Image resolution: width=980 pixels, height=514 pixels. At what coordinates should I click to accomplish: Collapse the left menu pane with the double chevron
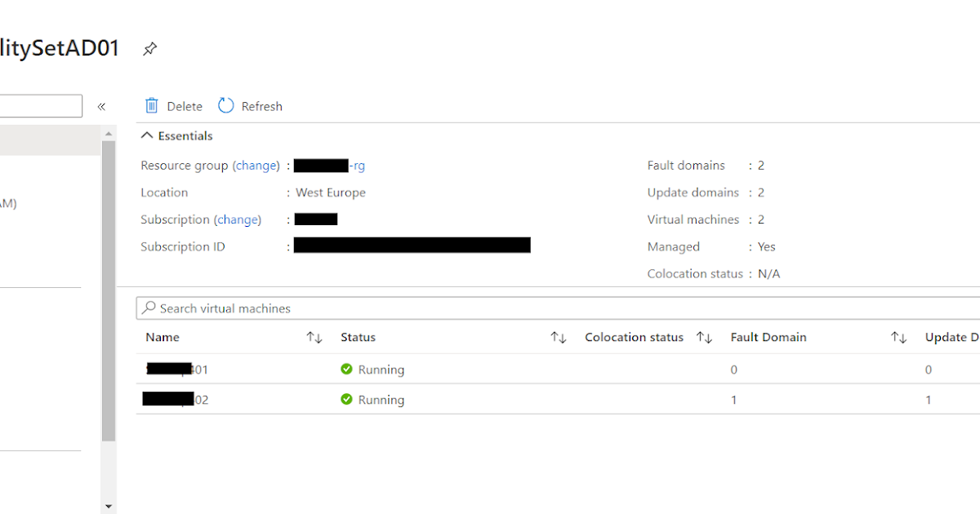click(101, 105)
